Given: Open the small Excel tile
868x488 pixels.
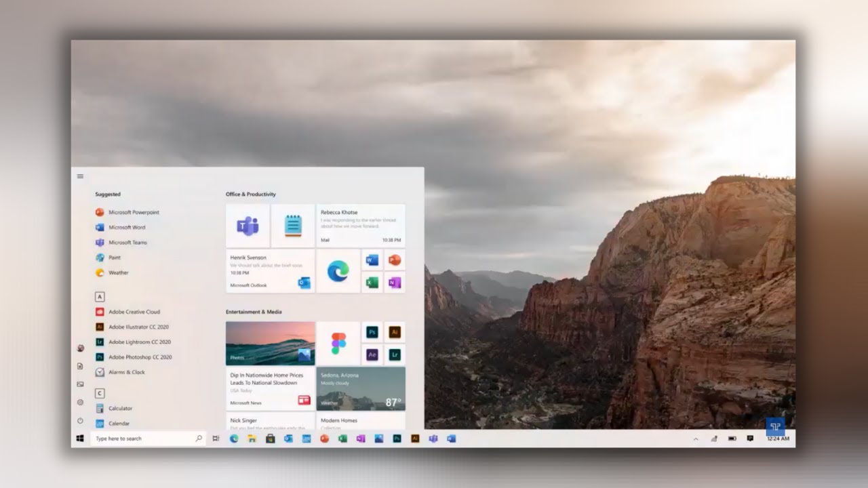Looking at the screenshot, I should point(372,282).
